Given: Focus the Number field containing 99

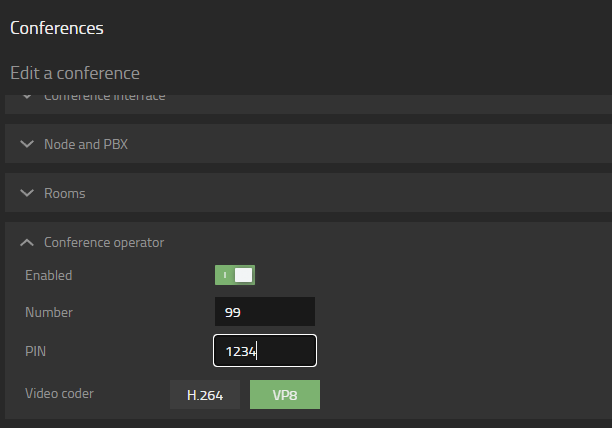Looking at the screenshot, I should (265, 311).
